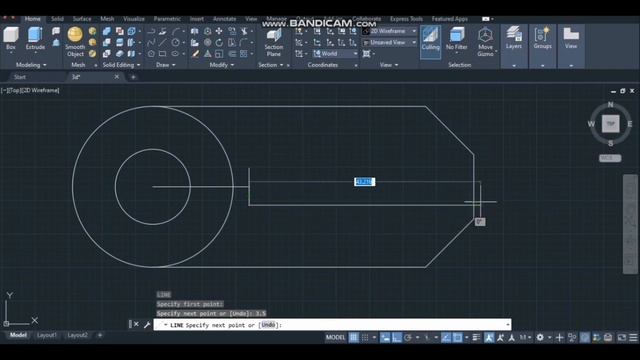Select the Arc tool in Draw panel

[176, 31]
